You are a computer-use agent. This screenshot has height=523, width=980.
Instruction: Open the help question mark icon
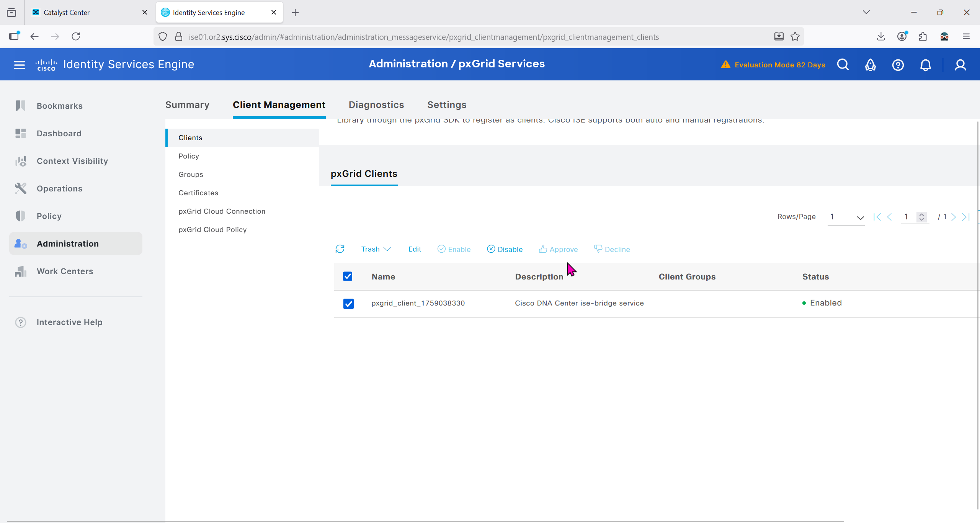(x=898, y=65)
